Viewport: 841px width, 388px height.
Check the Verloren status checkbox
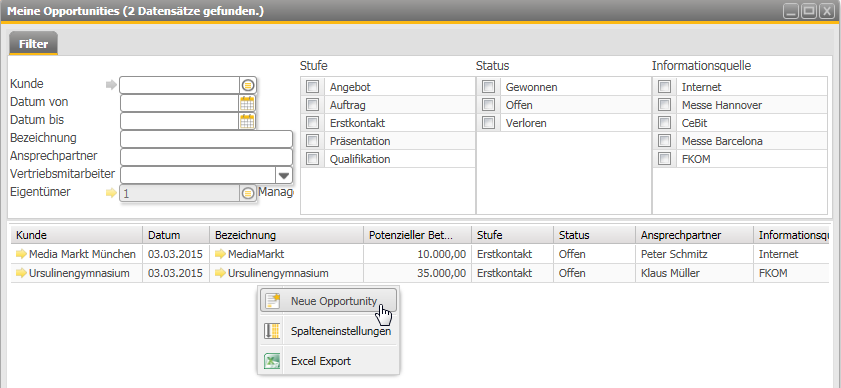(x=488, y=123)
